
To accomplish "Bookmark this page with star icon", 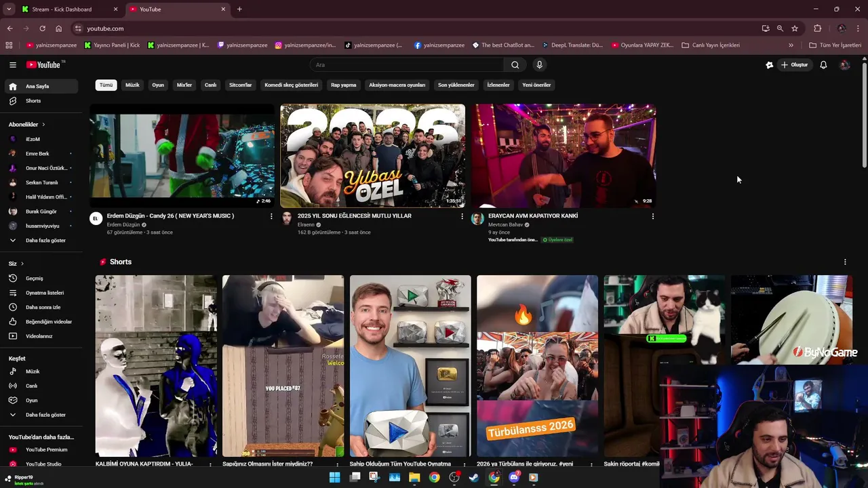I will (795, 28).
